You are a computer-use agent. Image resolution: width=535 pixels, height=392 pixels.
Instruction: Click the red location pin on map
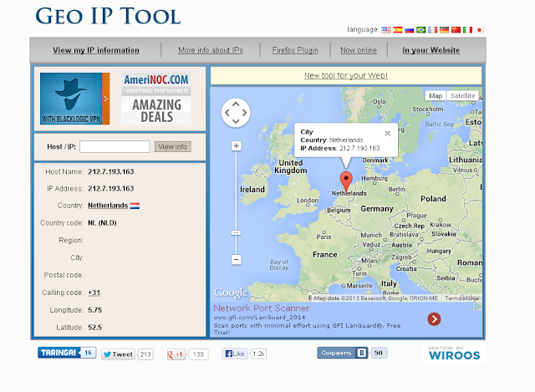click(x=346, y=182)
